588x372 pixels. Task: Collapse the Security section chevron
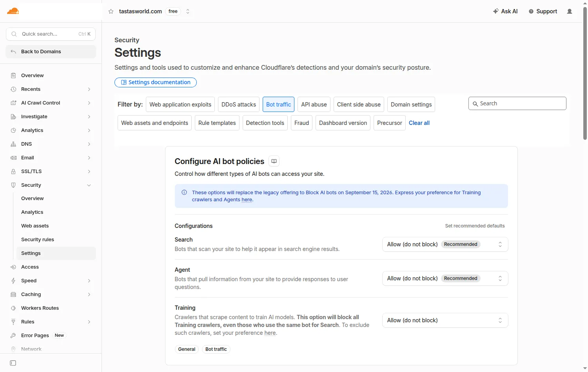[89, 185]
